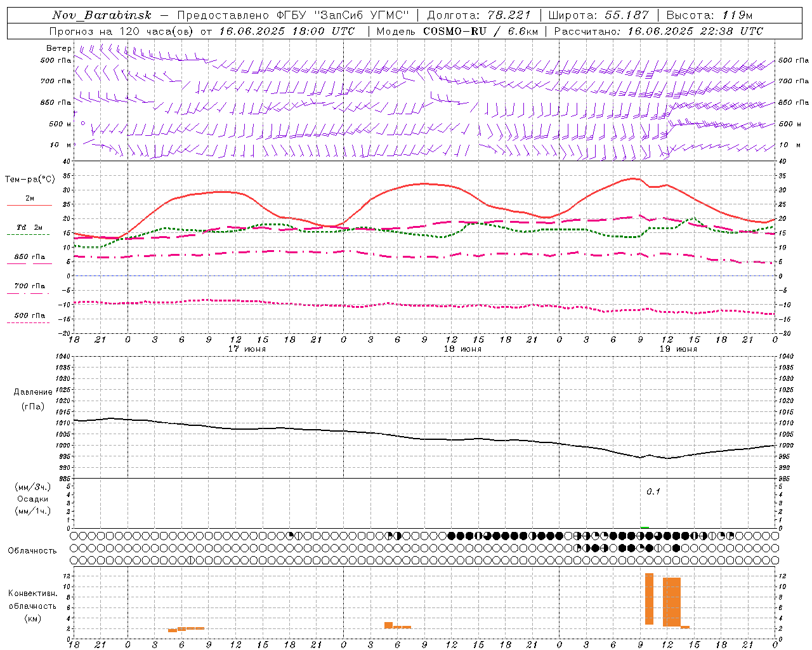Click the 2м temperature legend entry
The image size is (812, 650).
[30, 199]
